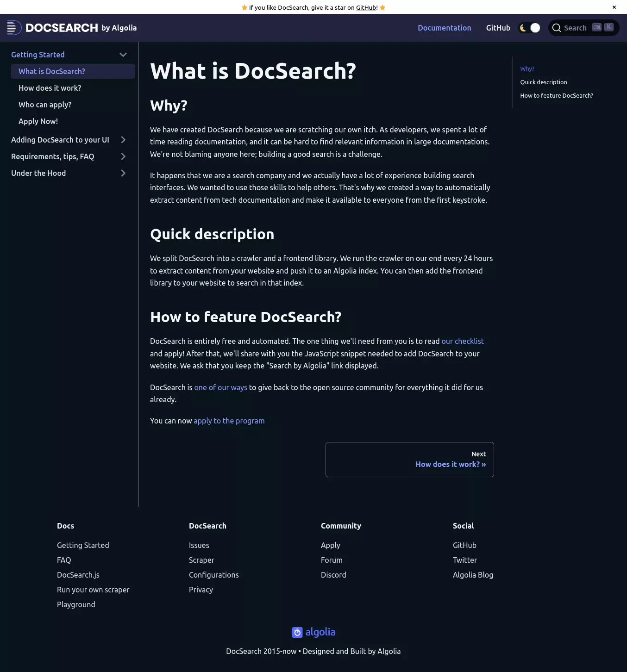Open Under the Hood category label
The height and width of the screenshot is (672, 627).
pyautogui.click(x=38, y=173)
